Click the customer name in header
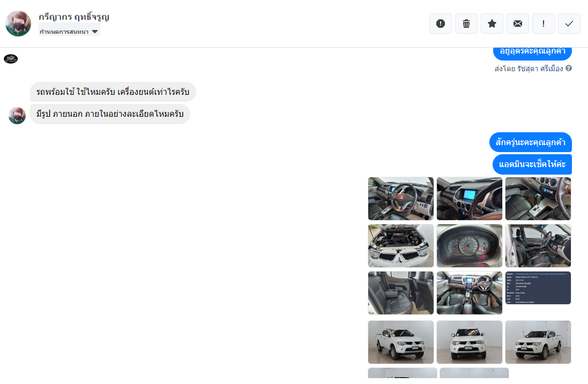Viewport: 588px width, 384px height. pos(74,17)
